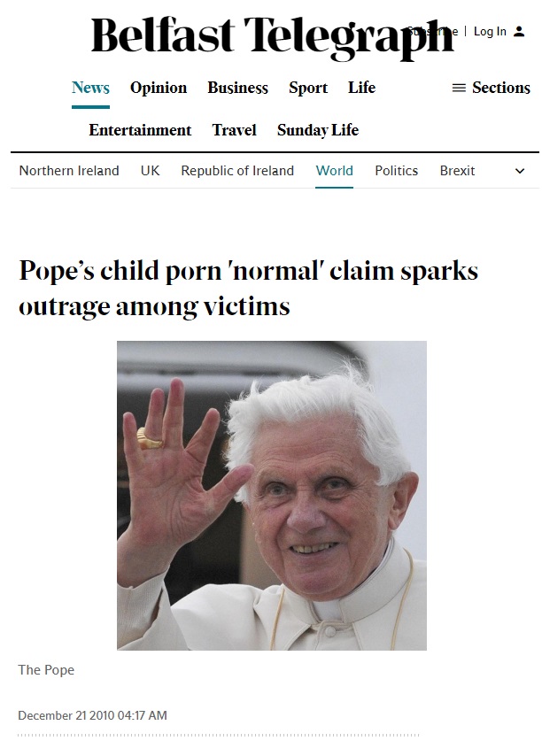Click the user account profile icon
The height and width of the screenshot is (756, 542).
[x=519, y=32]
